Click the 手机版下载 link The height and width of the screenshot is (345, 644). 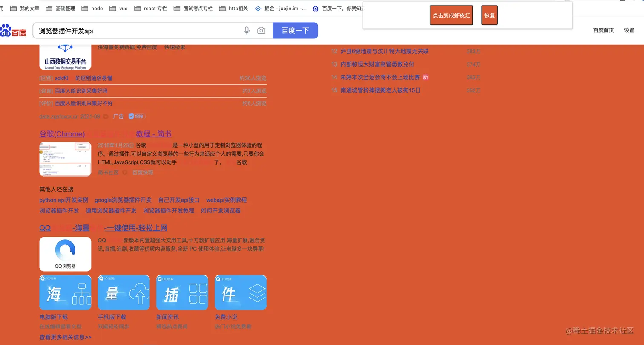[112, 317]
